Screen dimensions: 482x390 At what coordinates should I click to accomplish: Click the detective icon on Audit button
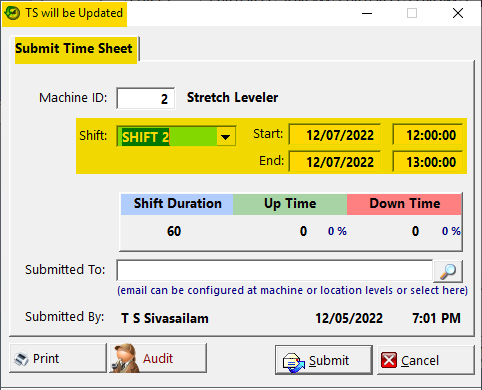tap(125, 358)
